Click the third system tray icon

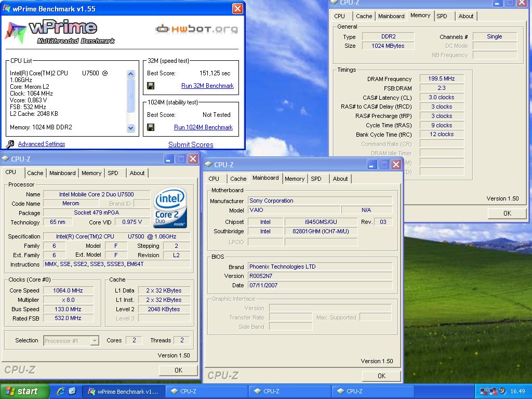pos(502,391)
